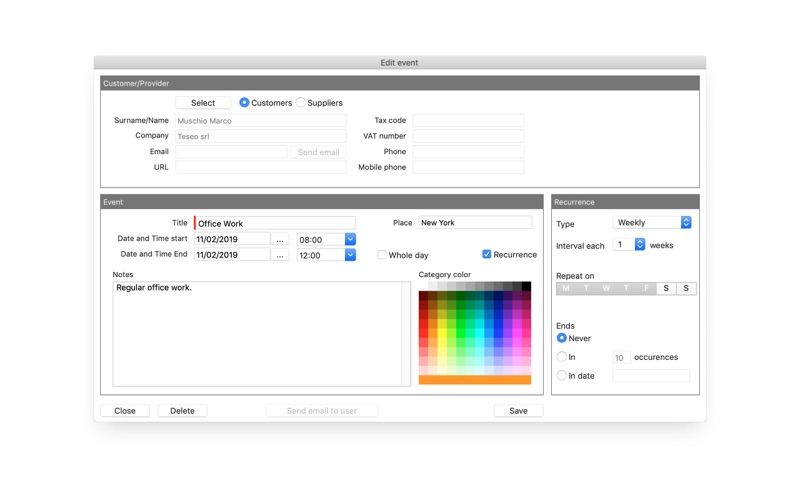Click into the Place field showing New York
800x500 pixels.
tap(475, 222)
